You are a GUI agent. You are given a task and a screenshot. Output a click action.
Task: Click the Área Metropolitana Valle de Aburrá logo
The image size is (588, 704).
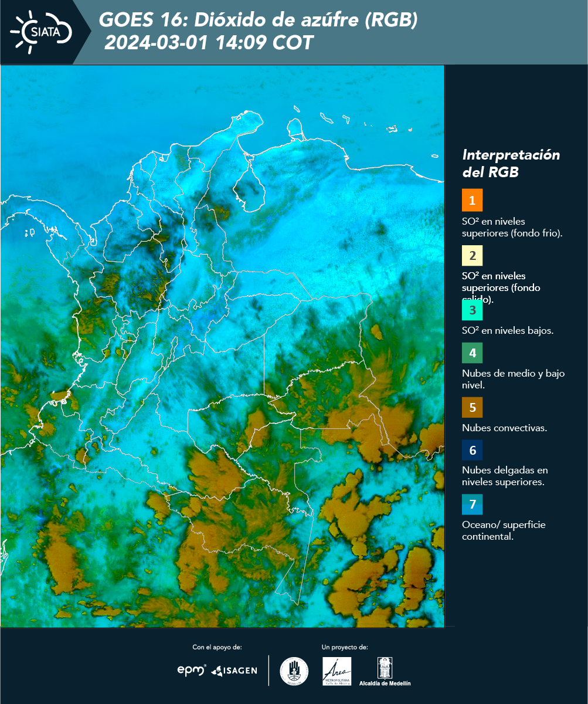[337, 671]
